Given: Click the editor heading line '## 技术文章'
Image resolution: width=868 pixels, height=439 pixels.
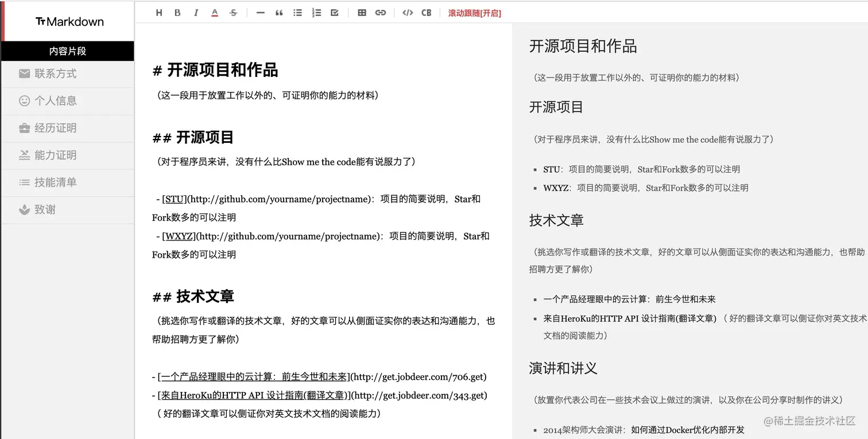Looking at the screenshot, I should pyautogui.click(x=193, y=296).
